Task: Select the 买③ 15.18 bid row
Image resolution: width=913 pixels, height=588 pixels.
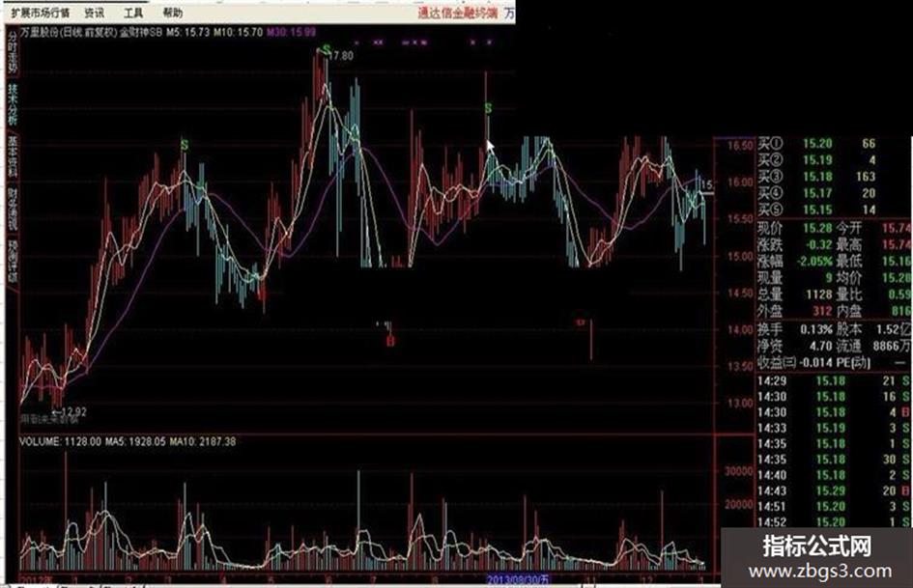Action: [817, 177]
